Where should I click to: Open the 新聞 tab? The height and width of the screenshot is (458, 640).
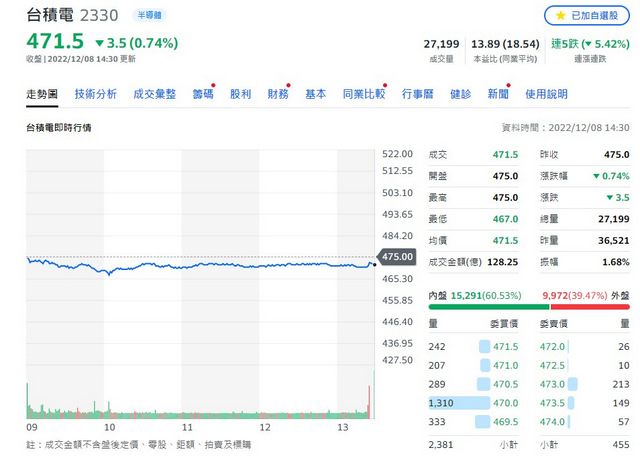coord(498,94)
